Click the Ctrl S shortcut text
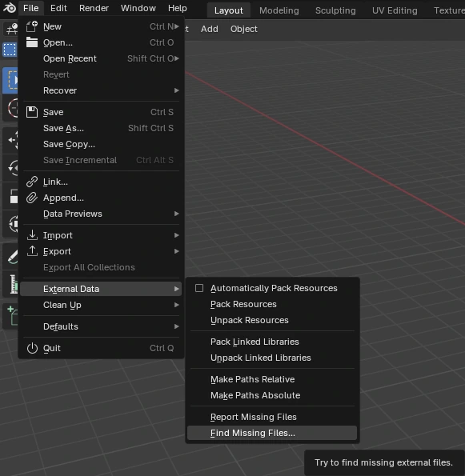The image size is (465, 476). click(x=162, y=112)
